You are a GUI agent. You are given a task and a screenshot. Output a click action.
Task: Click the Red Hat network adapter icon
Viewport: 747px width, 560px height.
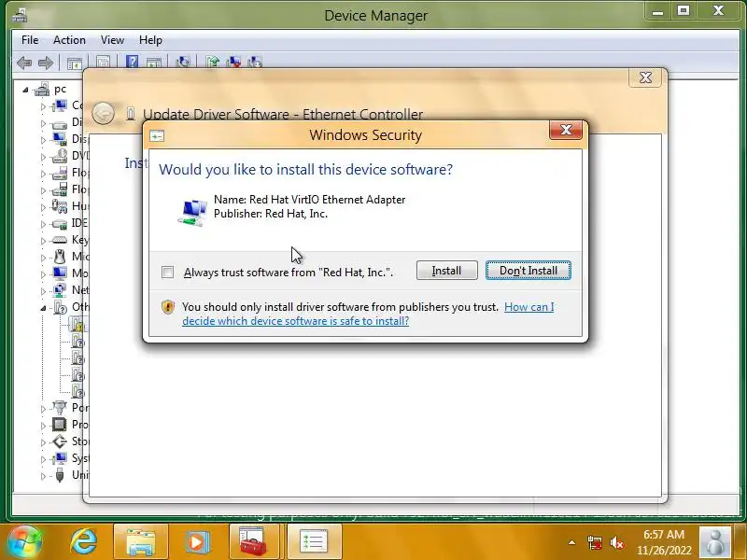click(x=193, y=212)
